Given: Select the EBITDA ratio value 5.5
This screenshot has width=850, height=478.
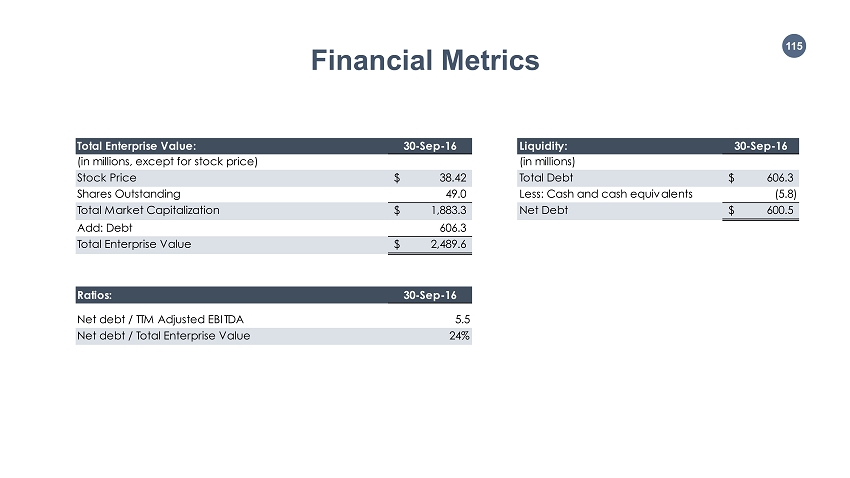Looking at the screenshot, I should 462,319.
